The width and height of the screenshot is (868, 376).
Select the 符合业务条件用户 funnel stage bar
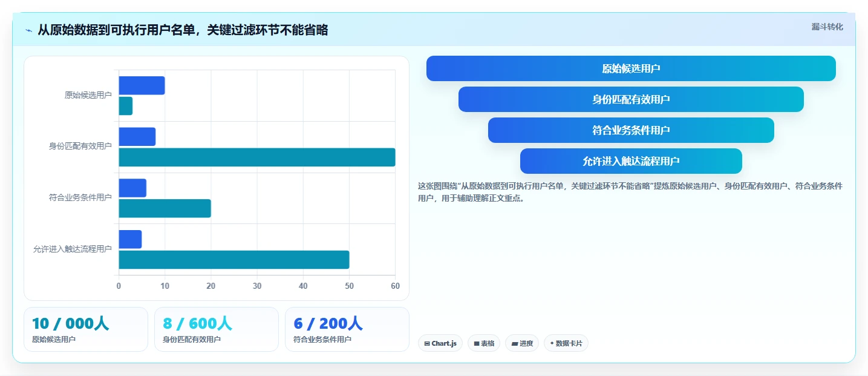coord(631,130)
